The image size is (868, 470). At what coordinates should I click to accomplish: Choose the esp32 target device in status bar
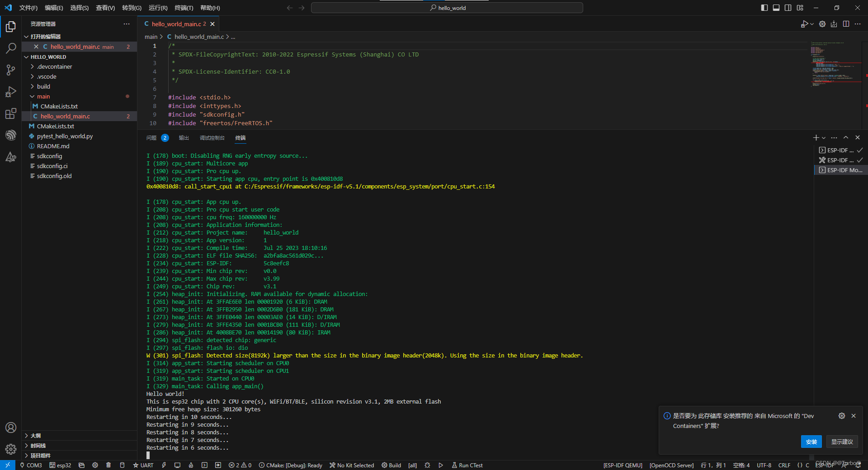(x=60, y=465)
